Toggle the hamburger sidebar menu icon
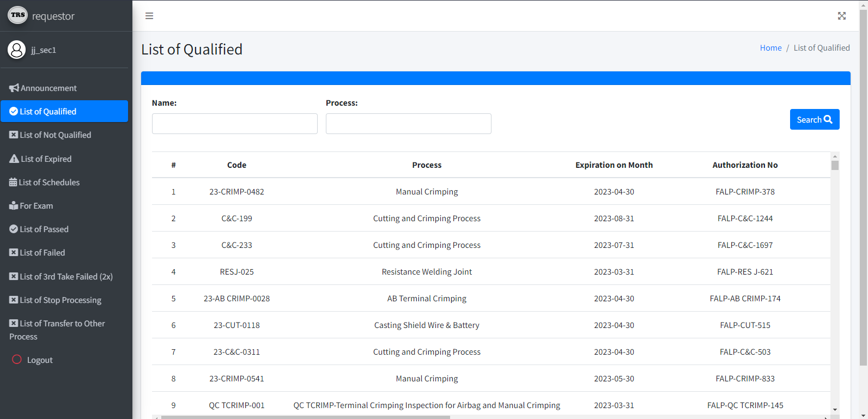The width and height of the screenshot is (868, 419). click(x=149, y=16)
